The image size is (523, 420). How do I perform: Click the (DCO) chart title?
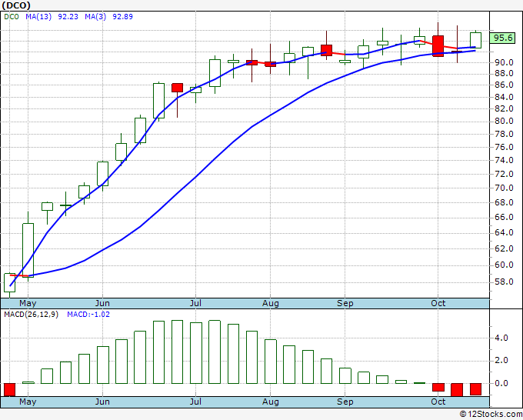tap(16, 5)
